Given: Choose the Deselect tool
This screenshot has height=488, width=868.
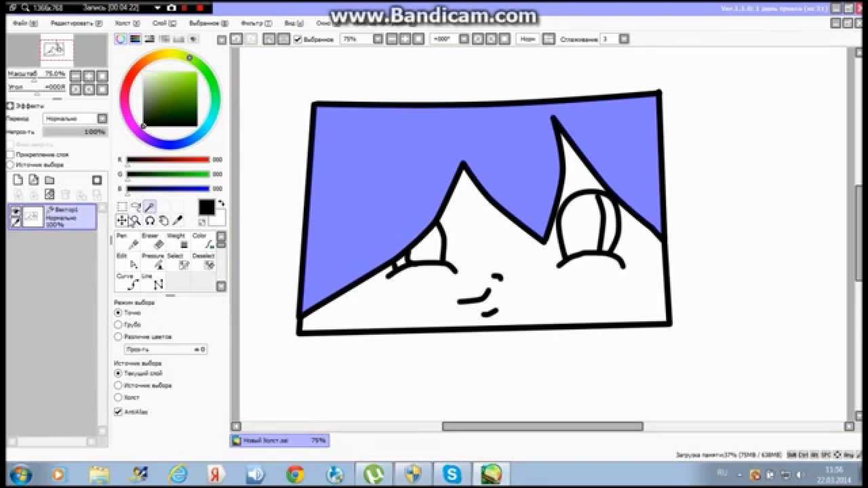Looking at the screenshot, I should pyautogui.click(x=204, y=262).
